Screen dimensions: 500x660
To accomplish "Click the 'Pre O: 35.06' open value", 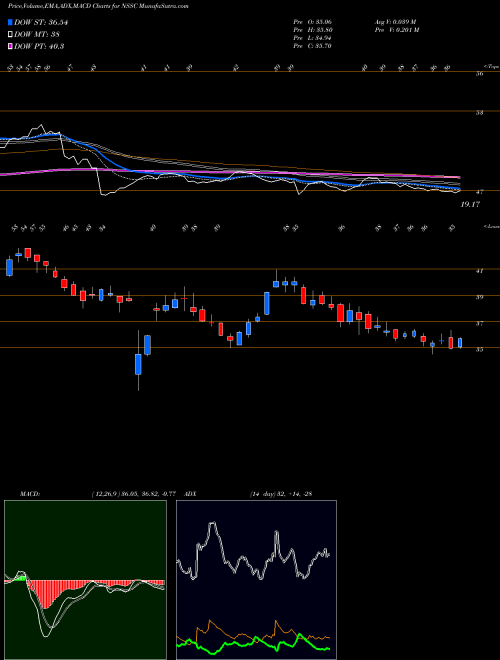I will tap(312, 22).
